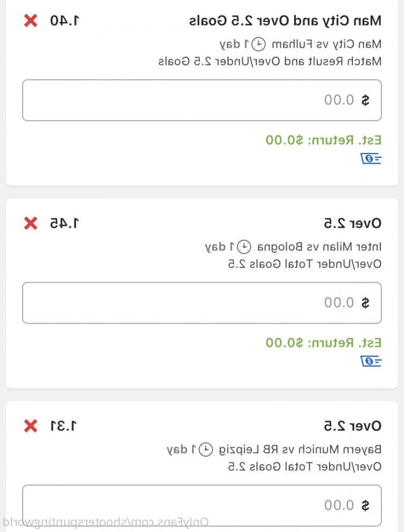
Task: Click the bonus bet icon under Inter Milan bet
Action: click(x=371, y=361)
